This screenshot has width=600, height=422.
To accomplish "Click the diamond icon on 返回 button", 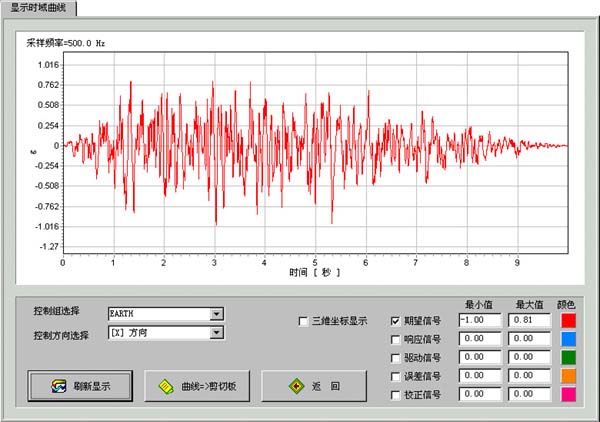I will point(296,385).
